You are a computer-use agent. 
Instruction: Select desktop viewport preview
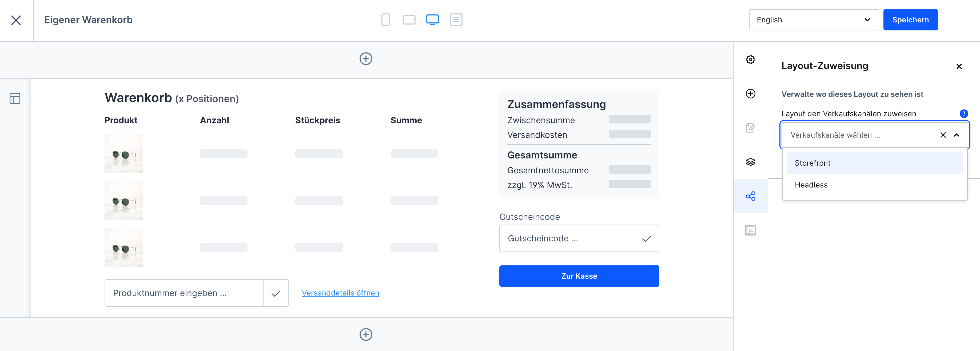(432, 20)
